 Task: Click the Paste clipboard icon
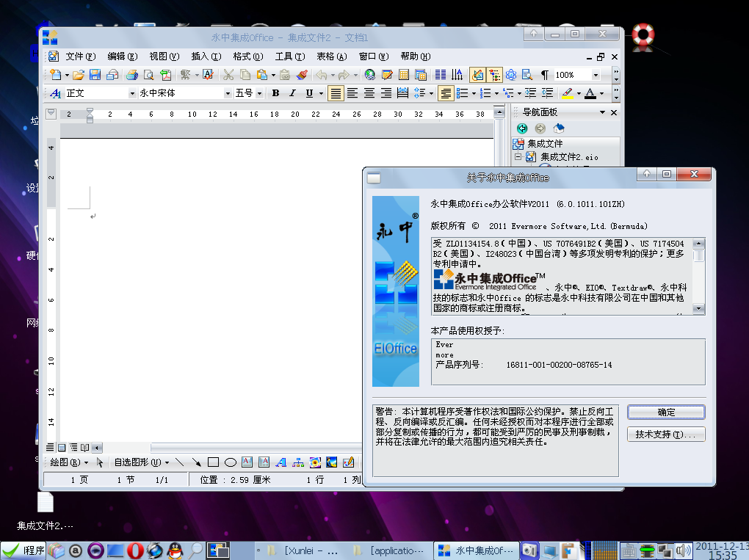261,75
